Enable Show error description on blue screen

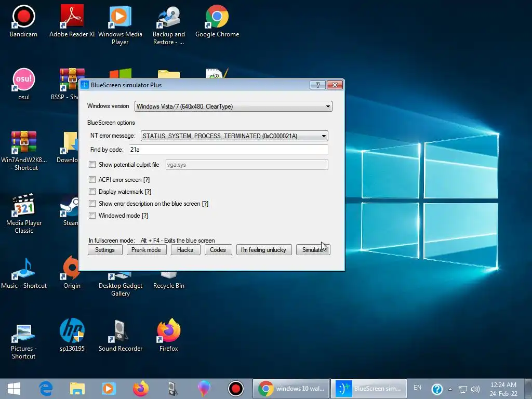coord(92,204)
